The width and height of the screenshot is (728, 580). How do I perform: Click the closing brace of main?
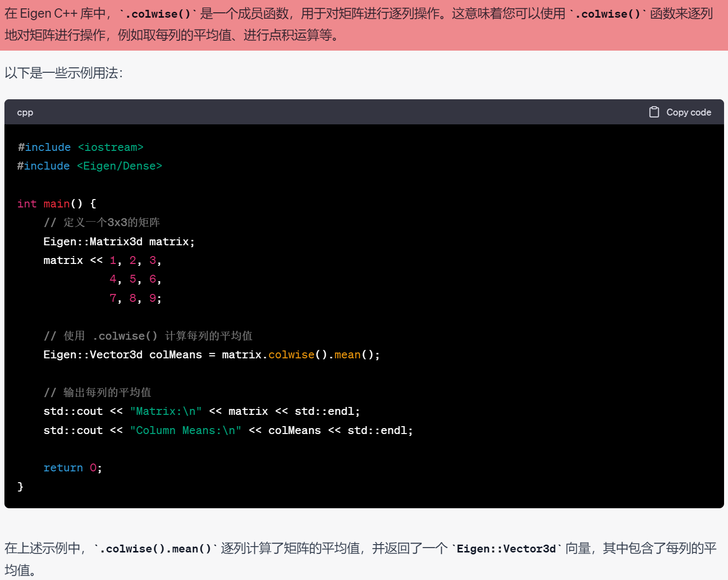tap(20, 487)
